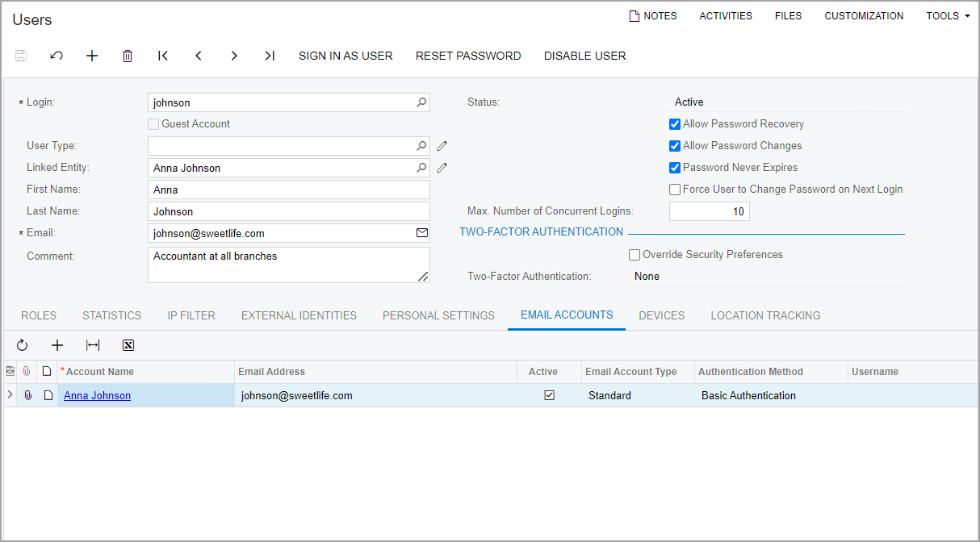This screenshot has height=542, width=980.
Task: Click the Disable User button
Action: pyautogui.click(x=585, y=56)
